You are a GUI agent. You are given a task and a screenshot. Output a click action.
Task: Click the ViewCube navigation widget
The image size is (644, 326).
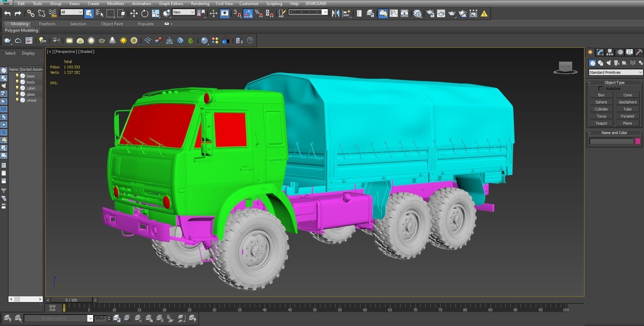point(565,67)
